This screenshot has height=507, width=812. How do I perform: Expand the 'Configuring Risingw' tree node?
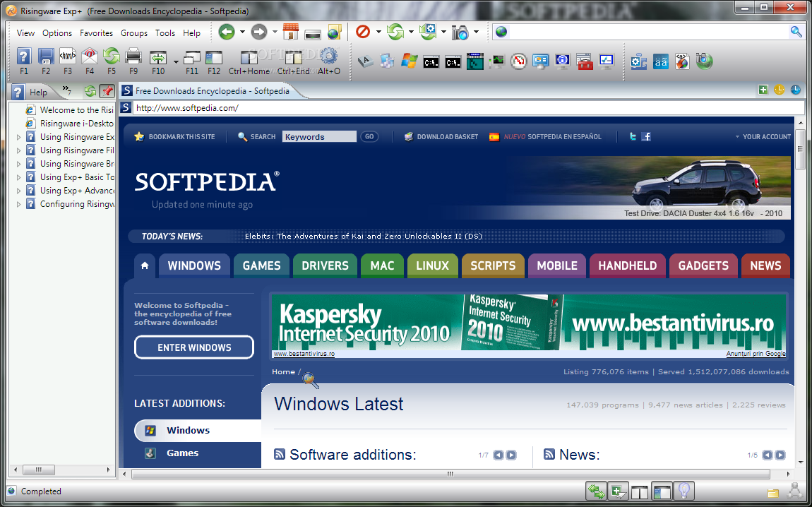(18, 205)
